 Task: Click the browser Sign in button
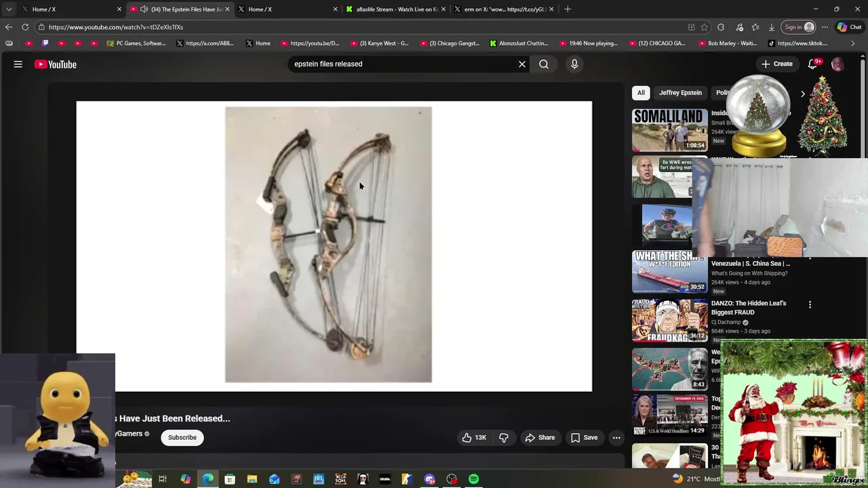(x=799, y=27)
